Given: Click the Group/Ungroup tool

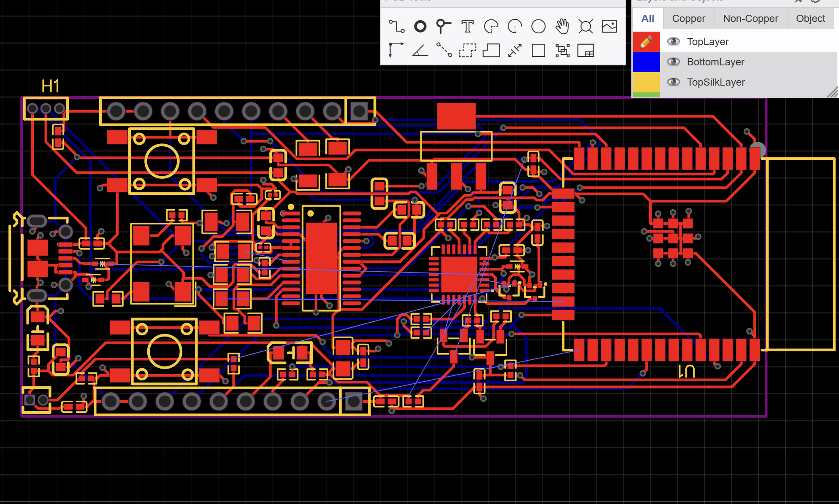Looking at the screenshot, I should point(562,50).
